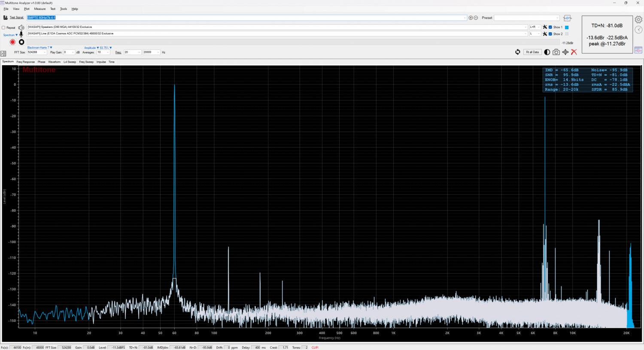This screenshot has height=350, width=644.
Task: Expand the Amplitude option menu
Action: [x=91, y=48]
